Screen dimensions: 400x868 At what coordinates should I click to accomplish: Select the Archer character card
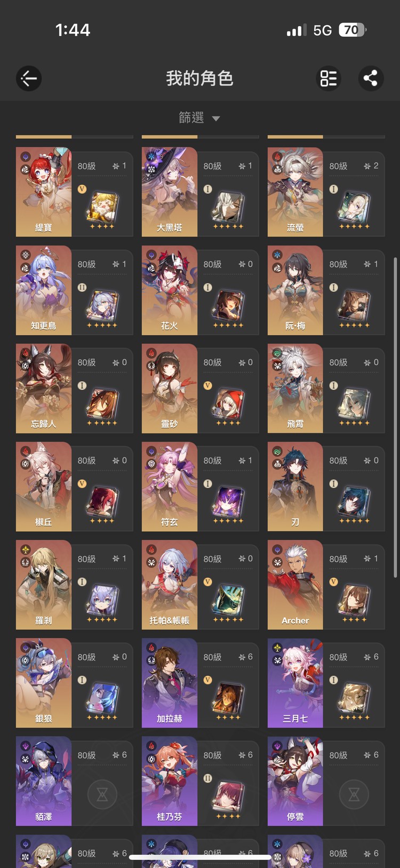tap(326, 585)
